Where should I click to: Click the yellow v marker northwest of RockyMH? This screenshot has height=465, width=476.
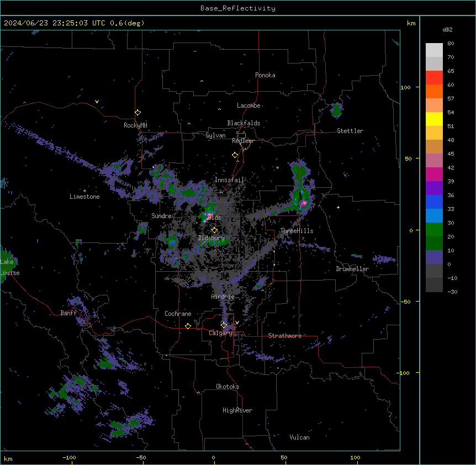(97, 102)
